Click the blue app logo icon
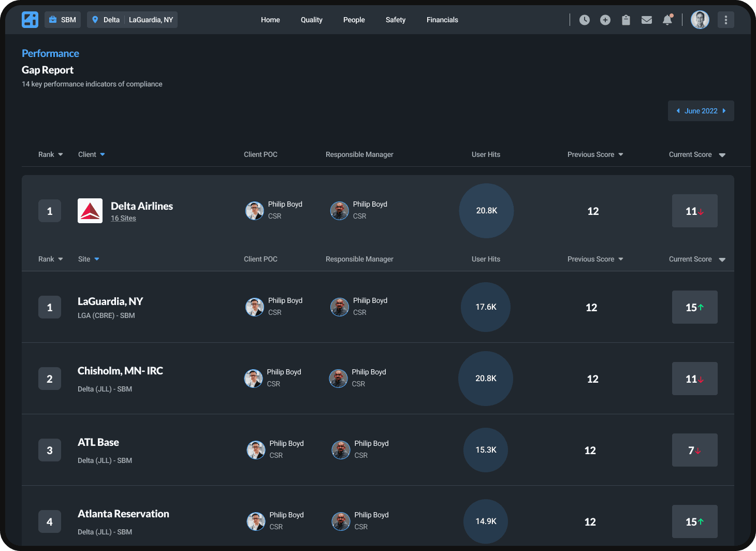The width and height of the screenshot is (756, 551). 30,20
